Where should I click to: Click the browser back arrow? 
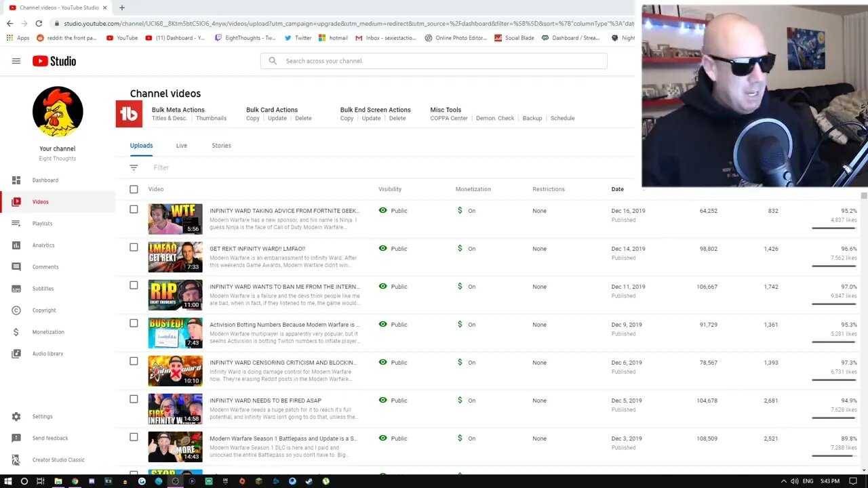[9, 23]
